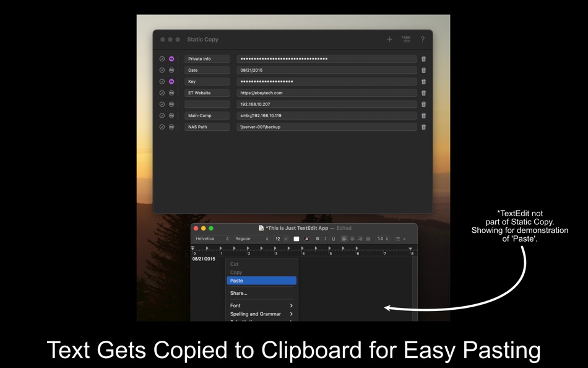Toggle hidden mode for Private Info row
The width and height of the screenshot is (588, 368).
171,59
